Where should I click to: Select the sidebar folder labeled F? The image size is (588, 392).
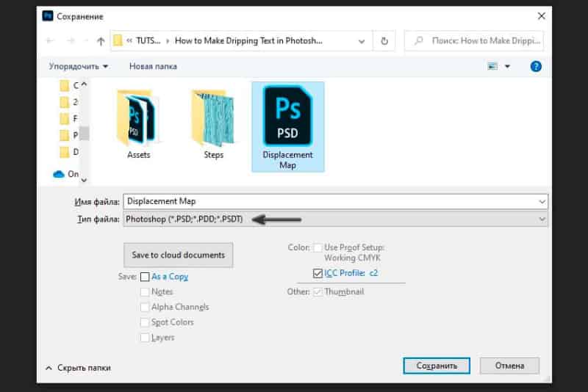click(x=69, y=119)
